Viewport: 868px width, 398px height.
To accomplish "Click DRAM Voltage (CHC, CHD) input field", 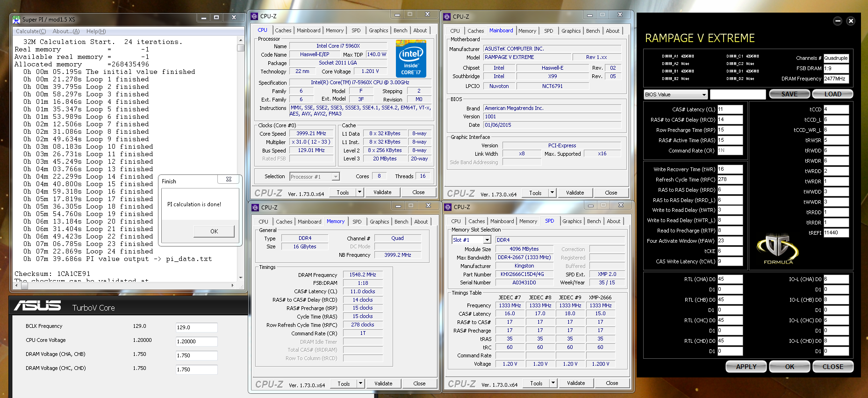I will click(196, 369).
